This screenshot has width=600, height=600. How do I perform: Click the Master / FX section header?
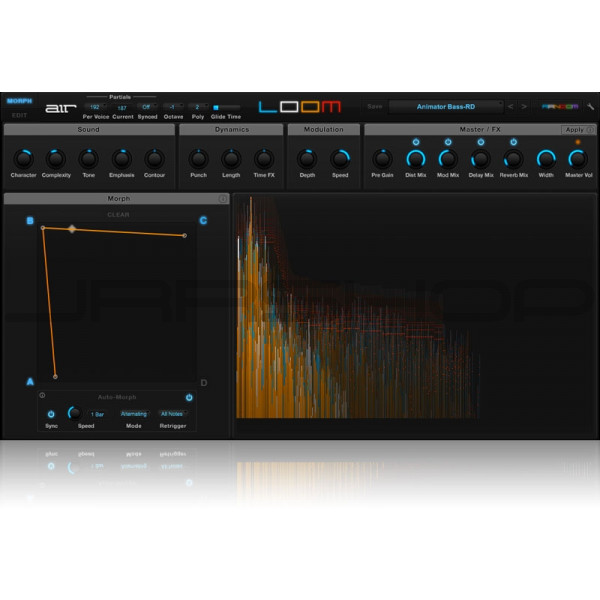click(x=480, y=130)
